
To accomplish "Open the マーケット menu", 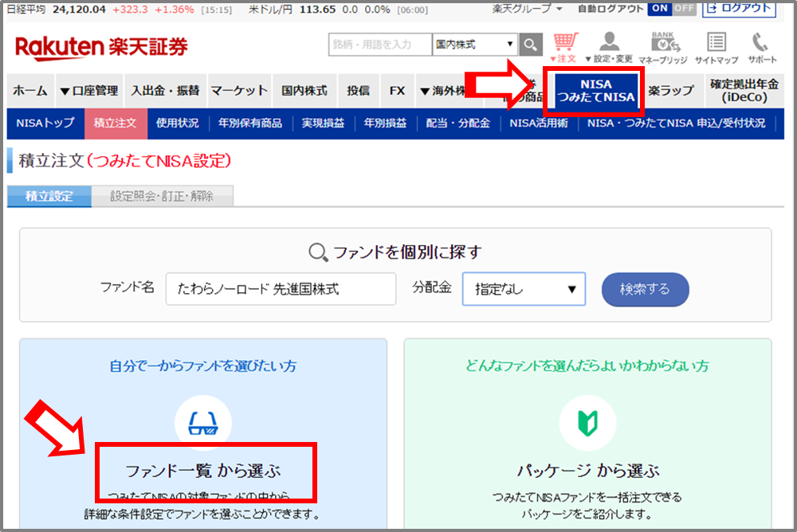I will 239,91.
